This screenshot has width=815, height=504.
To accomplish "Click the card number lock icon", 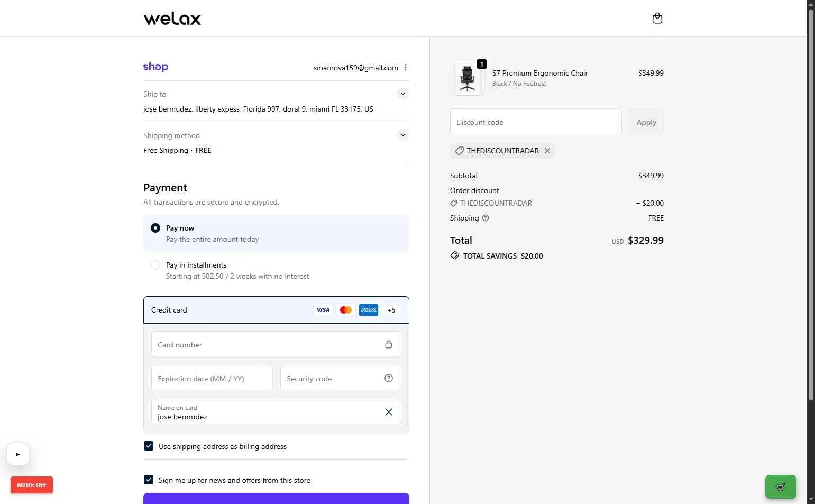I will coord(389,344).
